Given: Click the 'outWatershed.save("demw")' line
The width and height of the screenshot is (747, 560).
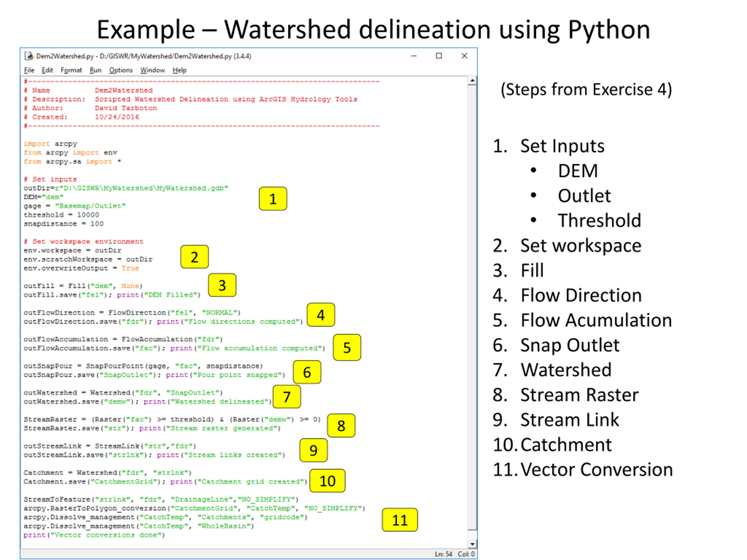Looking at the screenshot, I should [x=148, y=401].
